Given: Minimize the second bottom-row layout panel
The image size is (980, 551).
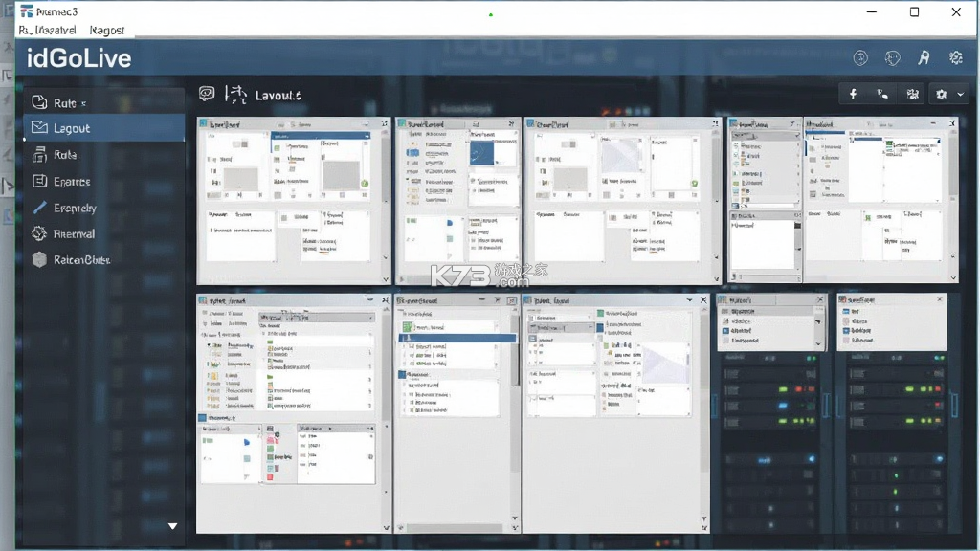Looking at the screenshot, I should click(481, 300).
